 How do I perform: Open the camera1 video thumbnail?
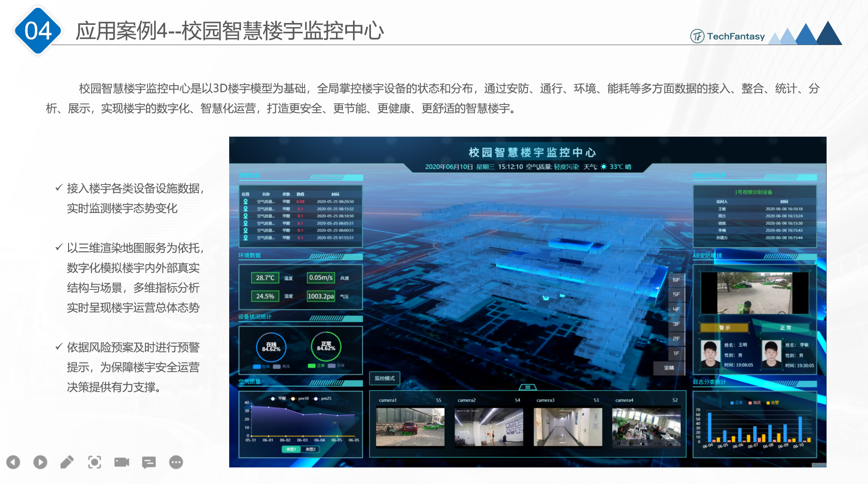(x=410, y=427)
